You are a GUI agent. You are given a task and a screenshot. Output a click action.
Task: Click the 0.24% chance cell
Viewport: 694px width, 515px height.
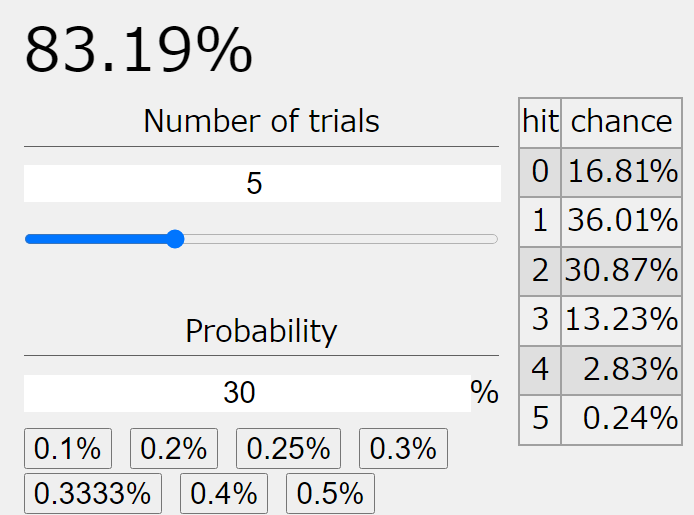(621, 418)
